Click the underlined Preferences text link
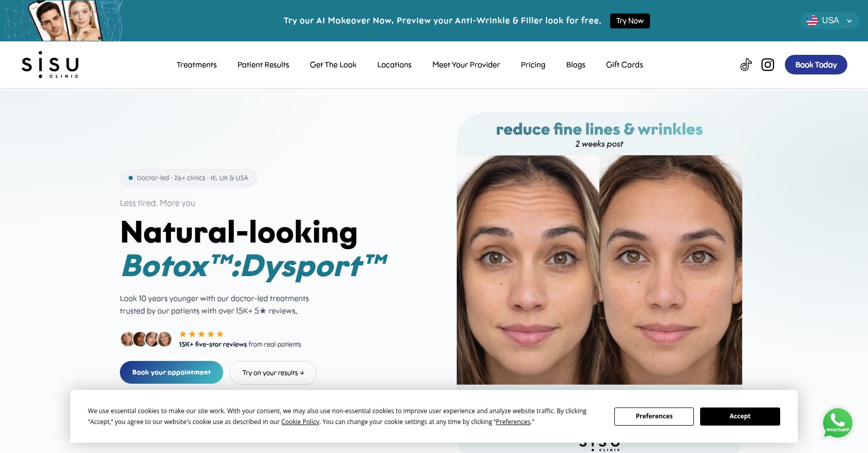This screenshot has width=868, height=453. (513, 422)
